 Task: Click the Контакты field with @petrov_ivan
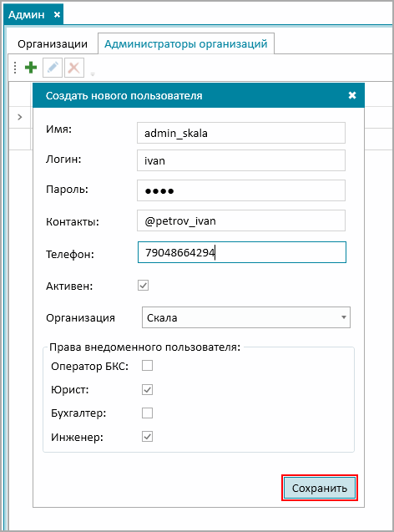(x=241, y=220)
